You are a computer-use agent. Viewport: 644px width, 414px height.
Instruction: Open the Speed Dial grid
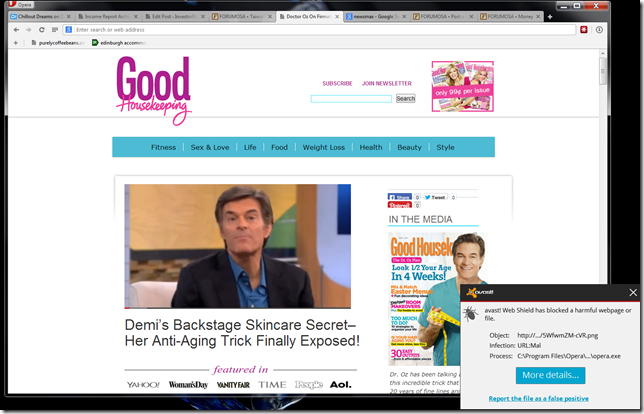[x=55, y=30]
